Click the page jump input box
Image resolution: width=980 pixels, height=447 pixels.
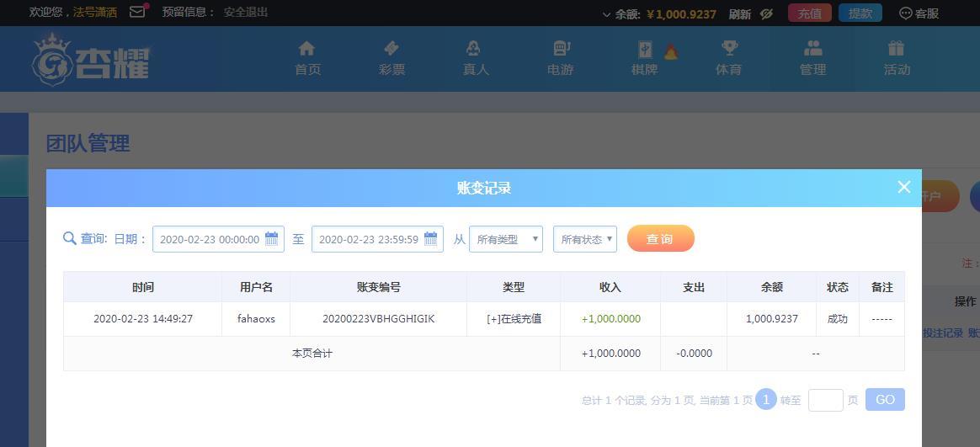(x=826, y=400)
